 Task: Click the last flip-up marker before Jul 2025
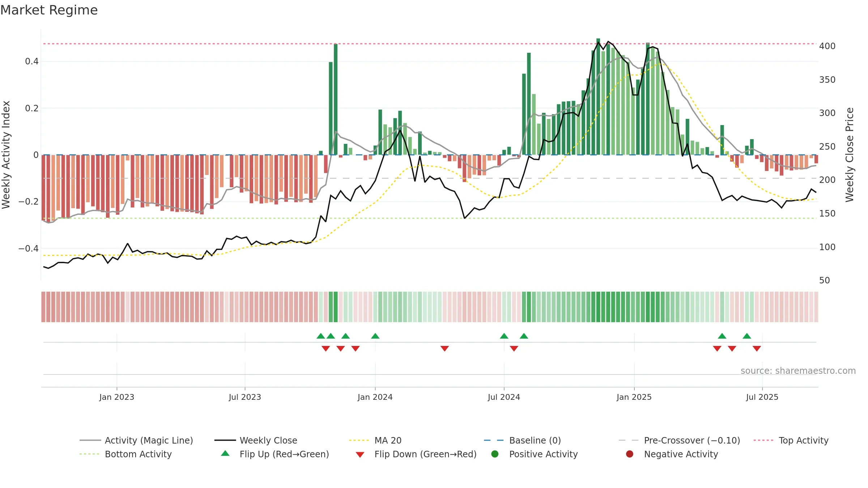click(x=747, y=336)
